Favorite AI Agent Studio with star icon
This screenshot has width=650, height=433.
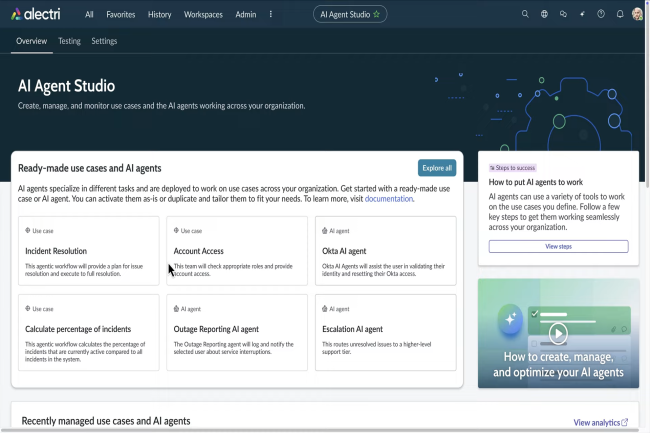[x=376, y=15]
